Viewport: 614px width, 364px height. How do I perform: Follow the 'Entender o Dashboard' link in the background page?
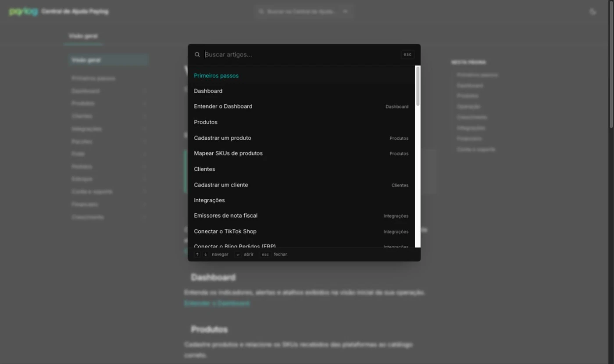pos(217,303)
